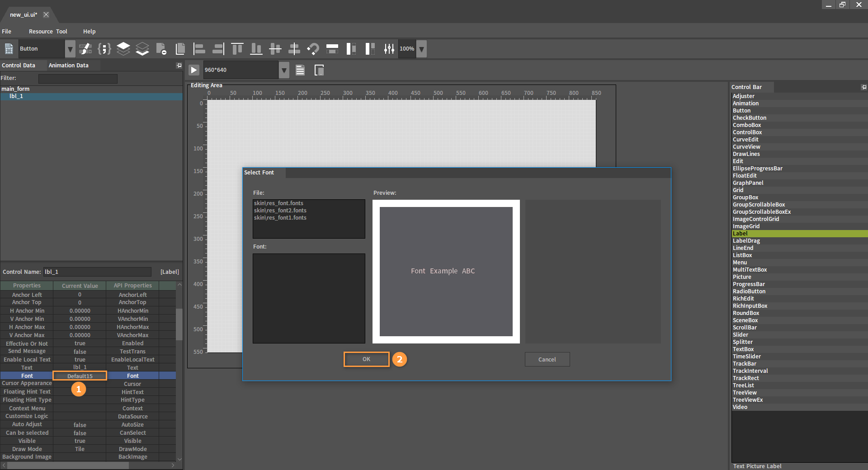868x470 pixels.
Task: Click OK in Select Font dialog
Action: pos(366,359)
